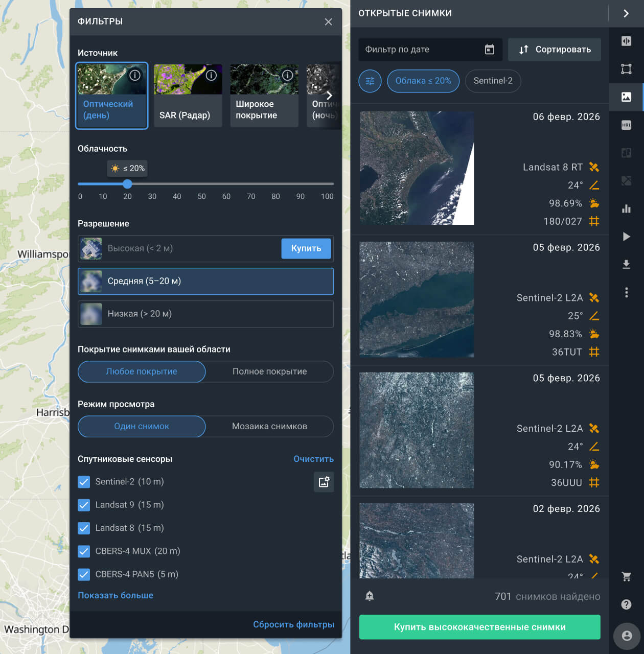Image resolution: width=644 pixels, height=654 pixels.
Task: Expand sensor list with Показать больше
Action: [116, 595]
